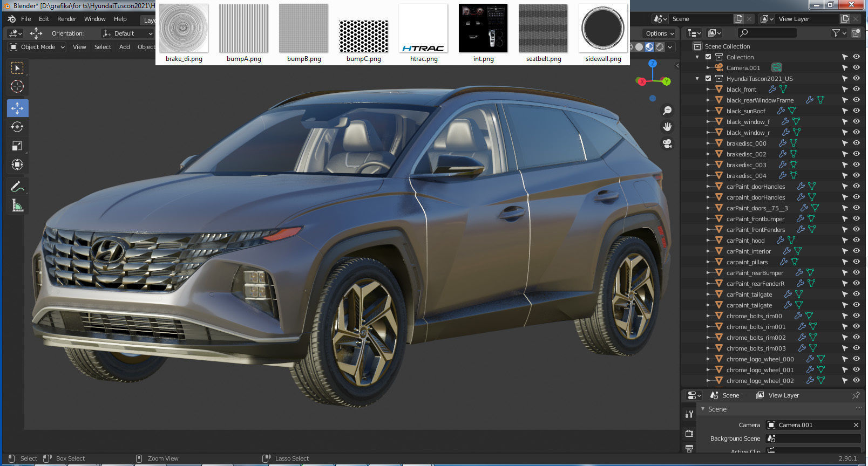Click the View Layer name field
The width and height of the screenshot is (868, 466).
(808, 19)
